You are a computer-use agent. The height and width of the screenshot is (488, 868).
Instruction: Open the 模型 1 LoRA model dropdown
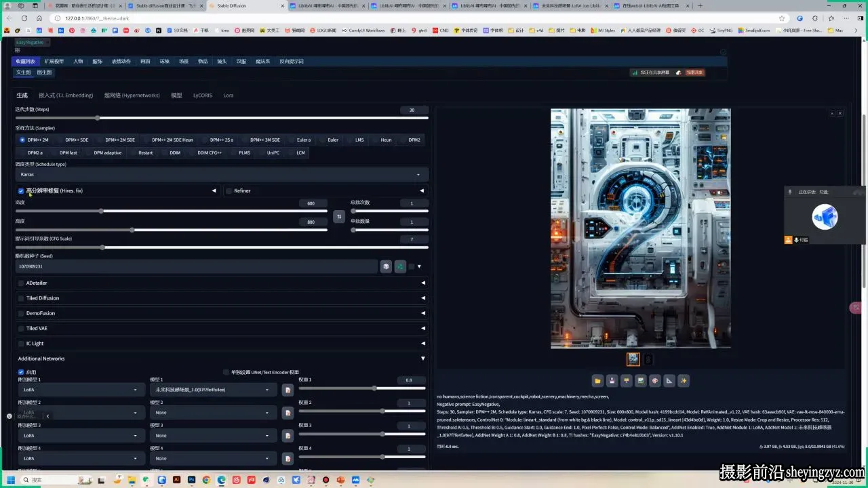(x=214, y=390)
